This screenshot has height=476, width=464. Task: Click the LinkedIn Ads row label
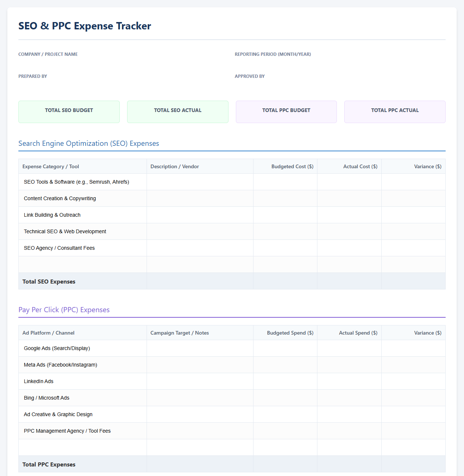39,381
